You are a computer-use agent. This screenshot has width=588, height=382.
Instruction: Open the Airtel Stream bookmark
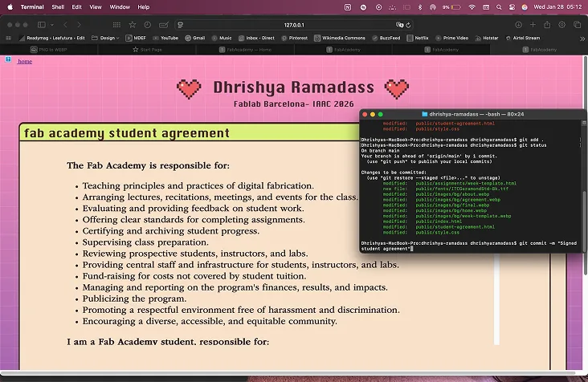coord(523,38)
